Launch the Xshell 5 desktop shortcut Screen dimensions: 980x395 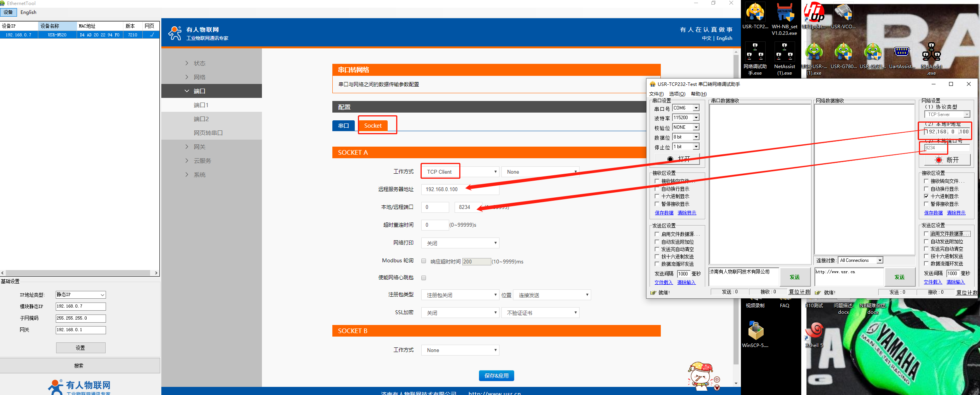814,331
